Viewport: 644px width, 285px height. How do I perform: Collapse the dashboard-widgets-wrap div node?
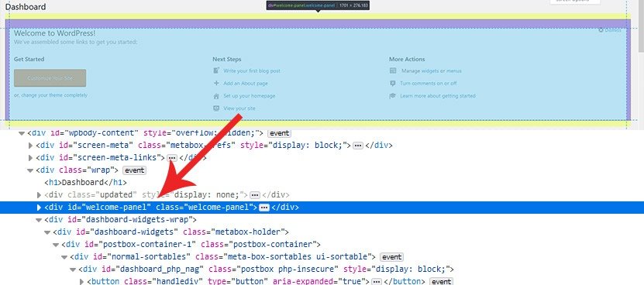[x=39, y=220]
